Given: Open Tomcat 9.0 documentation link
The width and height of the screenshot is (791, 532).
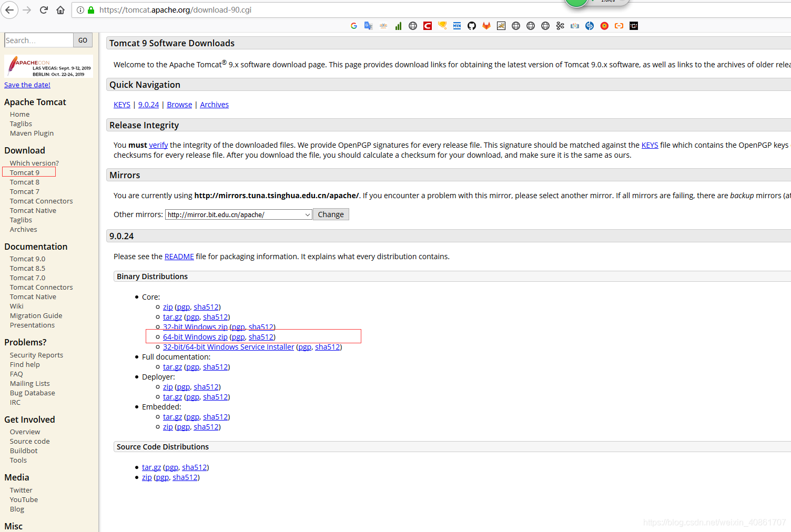Looking at the screenshot, I should [27, 259].
